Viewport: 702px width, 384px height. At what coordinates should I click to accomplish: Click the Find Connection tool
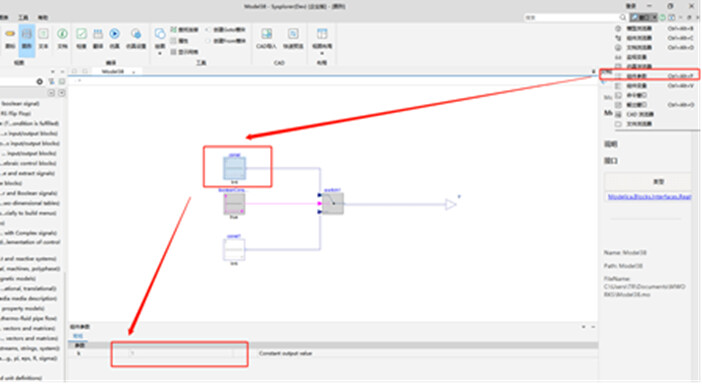pyautogui.click(x=184, y=30)
